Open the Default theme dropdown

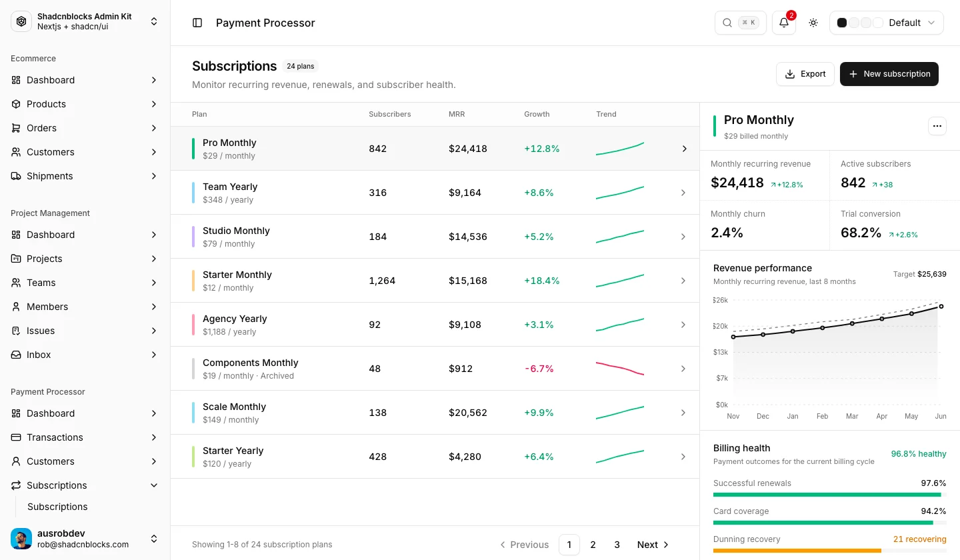pos(887,23)
